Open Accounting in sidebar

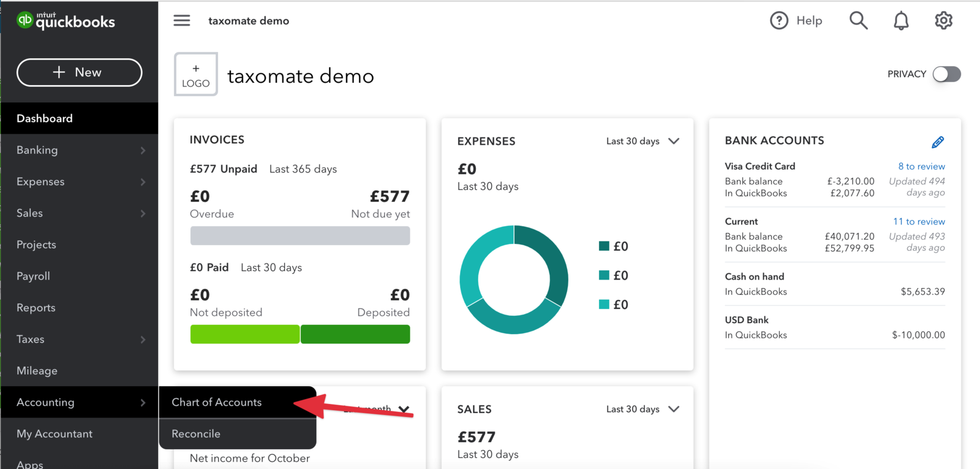click(80, 403)
